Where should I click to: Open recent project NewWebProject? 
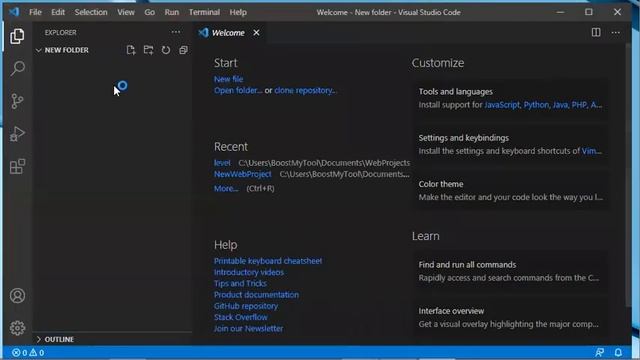[242, 174]
